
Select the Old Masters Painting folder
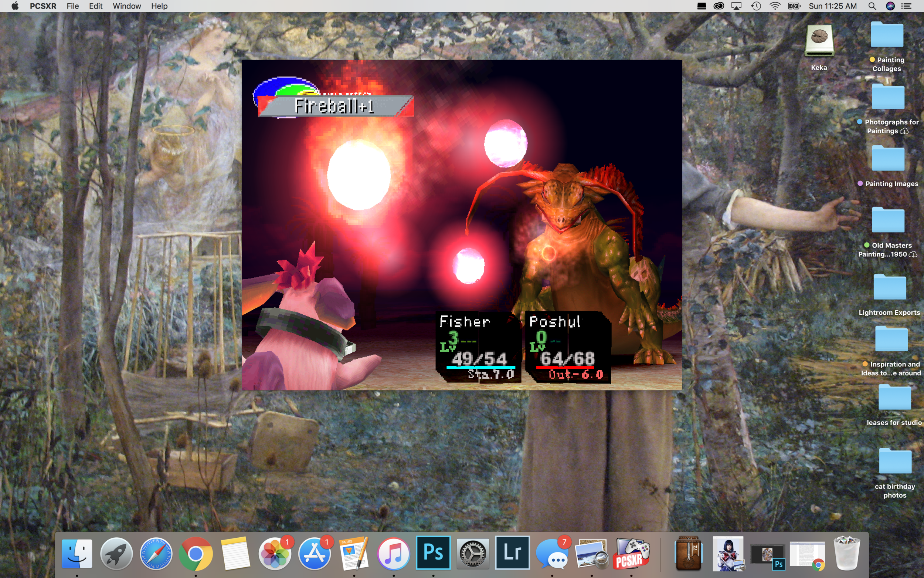coord(888,220)
